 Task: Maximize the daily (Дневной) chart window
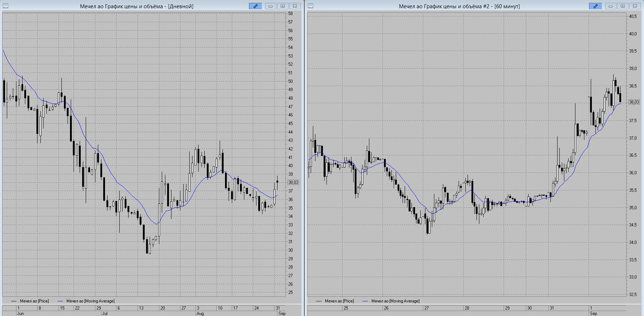pyautogui.click(x=283, y=6)
